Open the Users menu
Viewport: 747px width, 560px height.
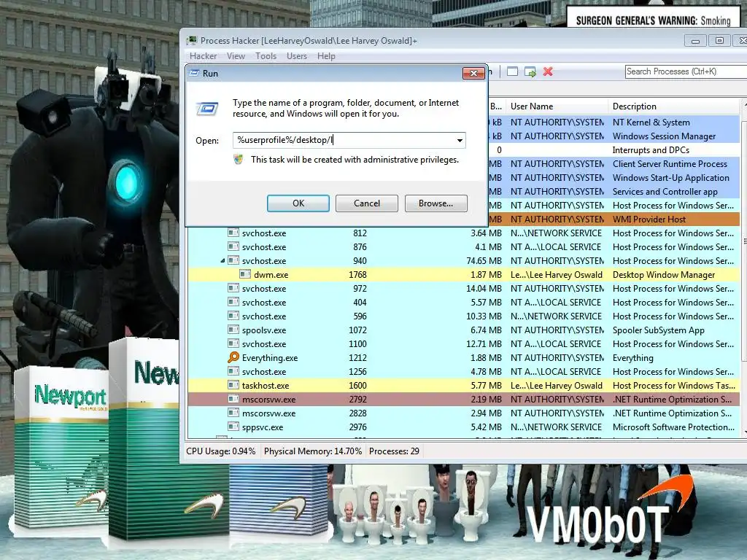(x=297, y=55)
